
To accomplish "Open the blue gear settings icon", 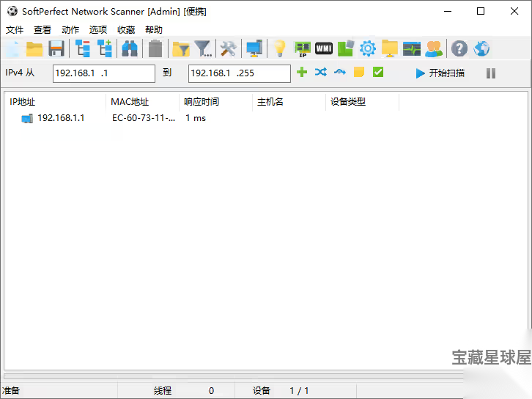I will click(x=368, y=48).
